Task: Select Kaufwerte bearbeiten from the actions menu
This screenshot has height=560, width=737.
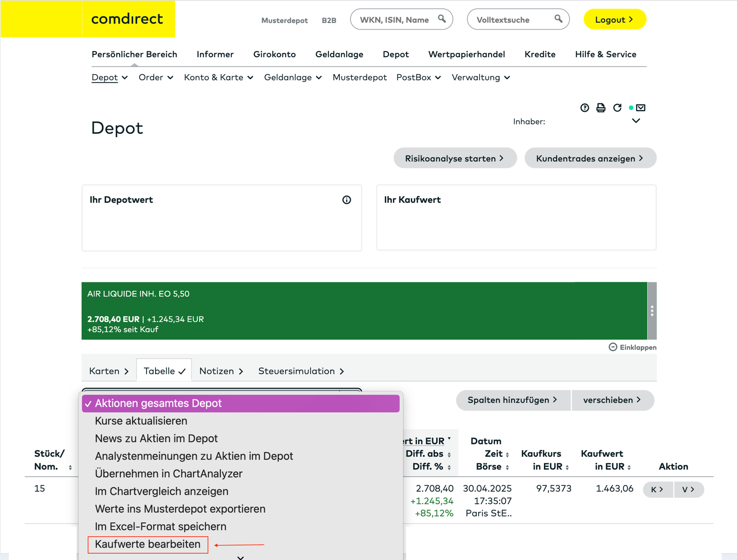Action: pos(147,544)
